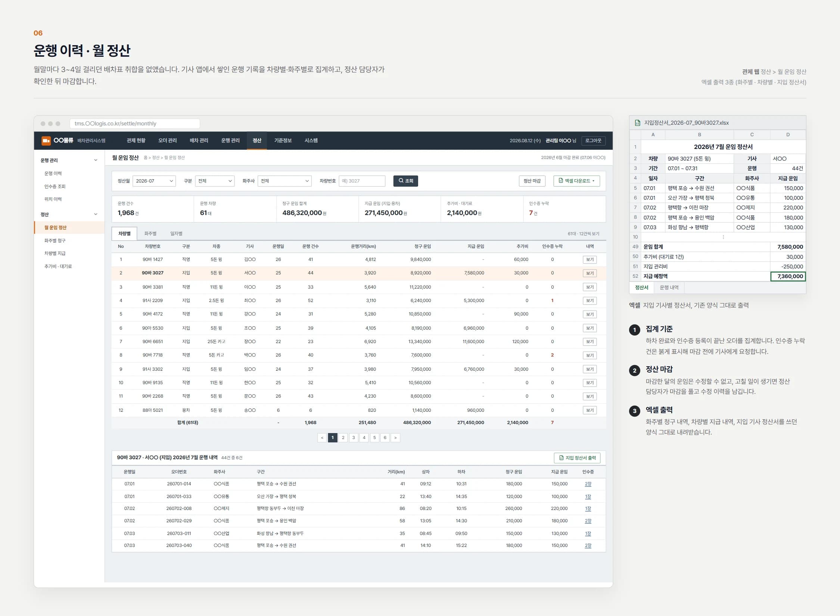Collapse the 정산 sidebar section
The height and width of the screenshot is (616, 840).
click(x=96, y=214)
